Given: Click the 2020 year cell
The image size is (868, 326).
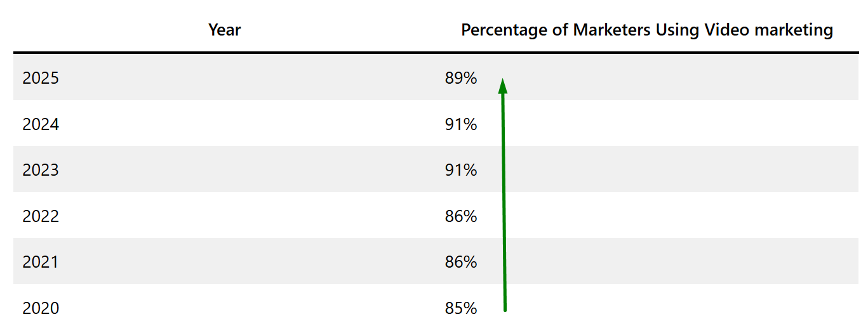Looking at the screenshot, I should (41, 309).
